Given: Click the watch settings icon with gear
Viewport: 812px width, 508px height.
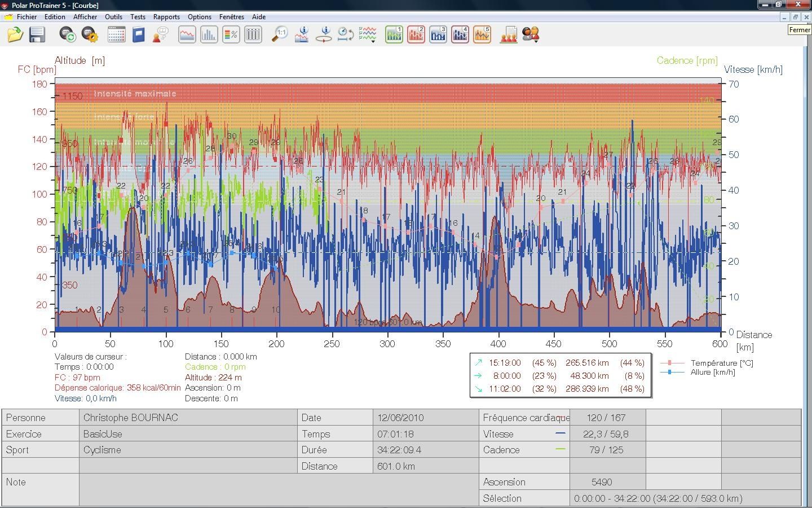Looking at the screenshot, I should tap(90, 34).
